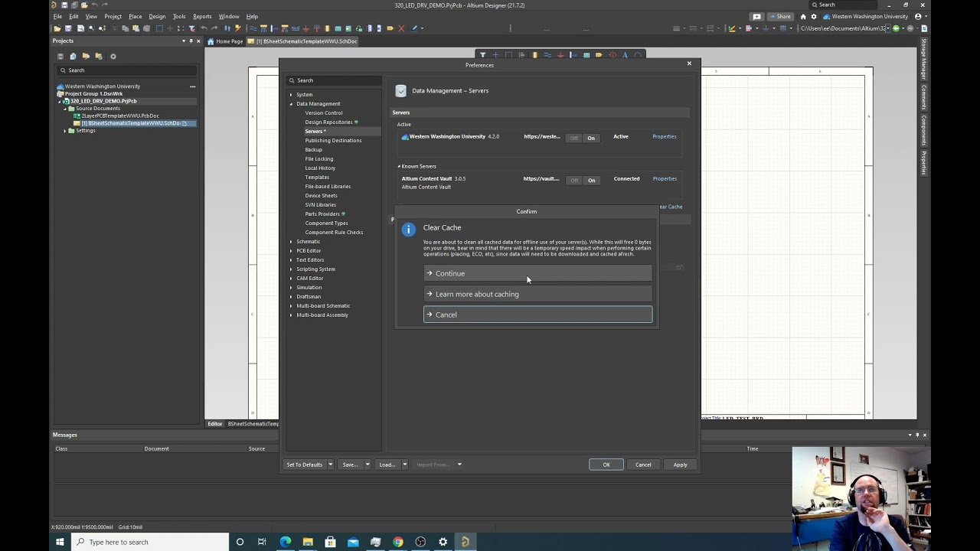Open the File menu
980x551 pixels.
pyautogui.click(x=57, y=16)
